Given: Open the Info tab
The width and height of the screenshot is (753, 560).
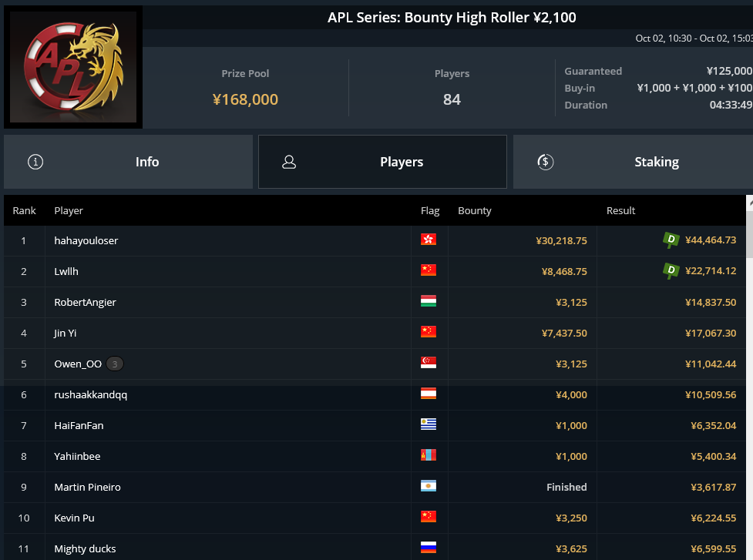Looking at the screenshot, I should pyautogui.click(x=128, y=162).
